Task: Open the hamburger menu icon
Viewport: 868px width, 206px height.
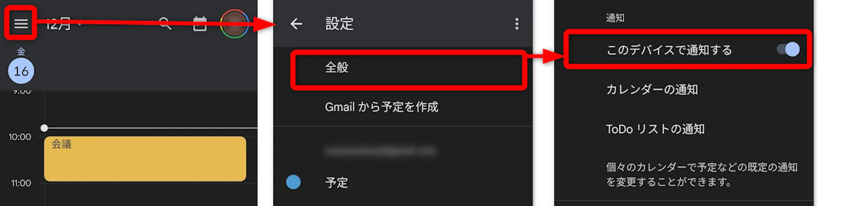Action: pos(21,23)
